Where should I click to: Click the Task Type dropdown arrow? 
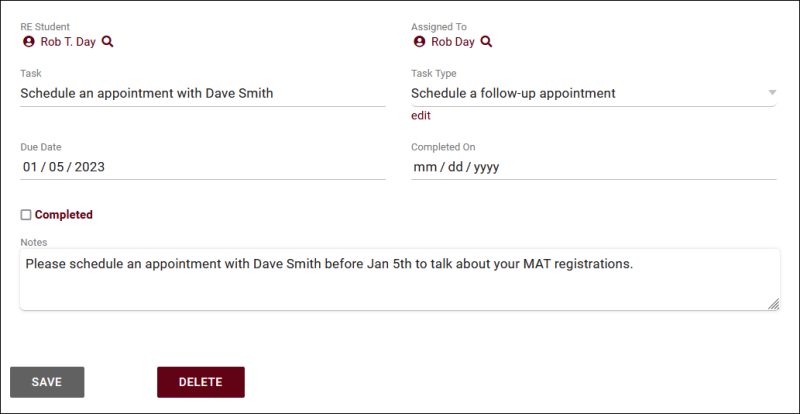772,93
